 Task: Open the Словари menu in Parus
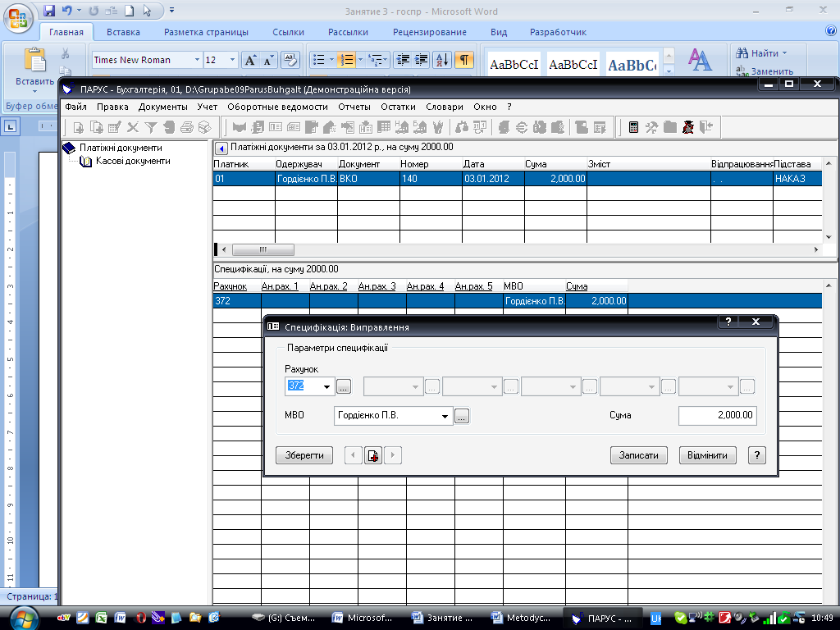coord(445,107)
